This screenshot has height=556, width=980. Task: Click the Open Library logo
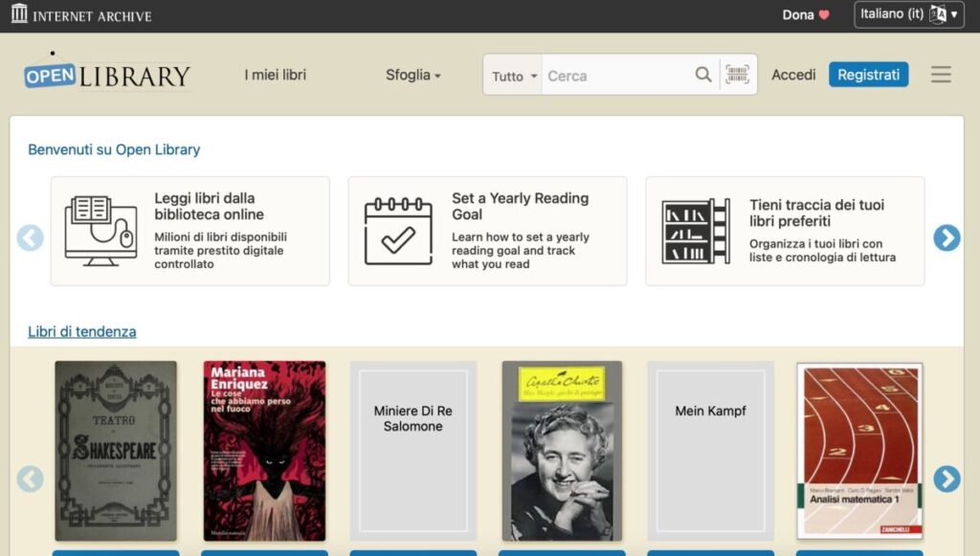click(107, 76)
